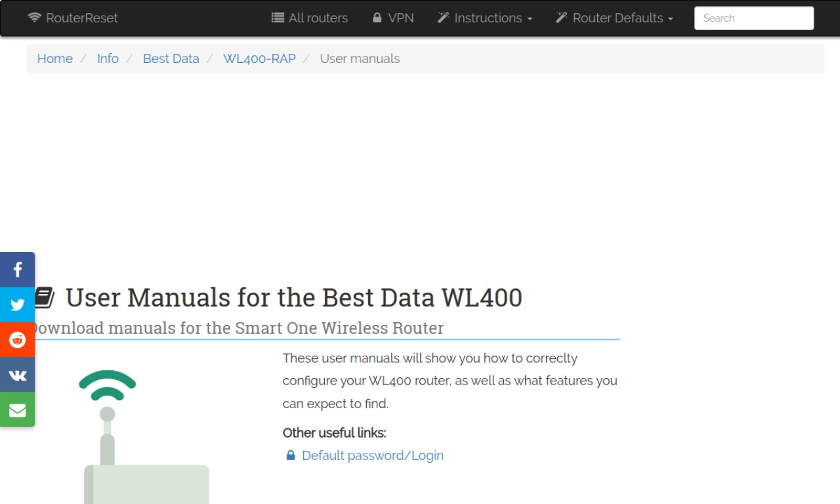Click the Other useful links label
The width and height of the screenshot is (840, 504).
coord(334,432)
